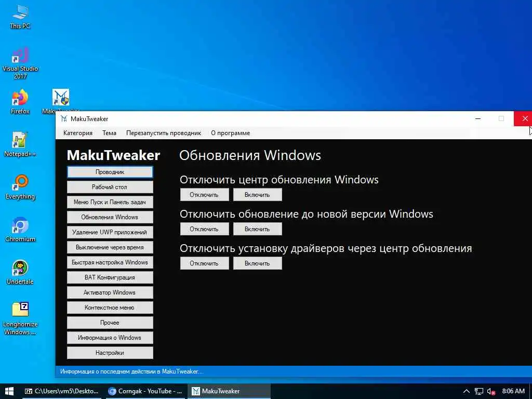Launch Everything search shortcut
The width and height of the screenshot is (532, 399).
(20, 187)
